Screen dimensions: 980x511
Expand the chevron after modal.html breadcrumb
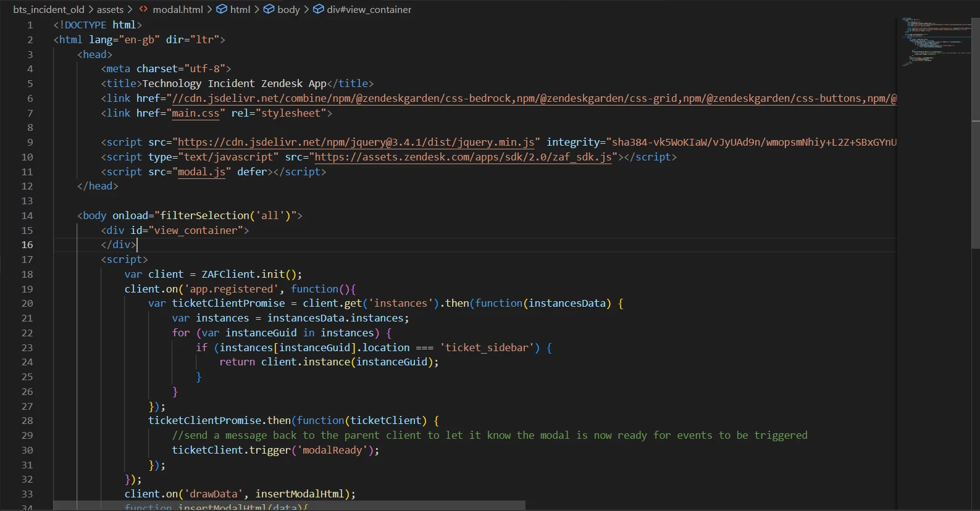(209, 9)
